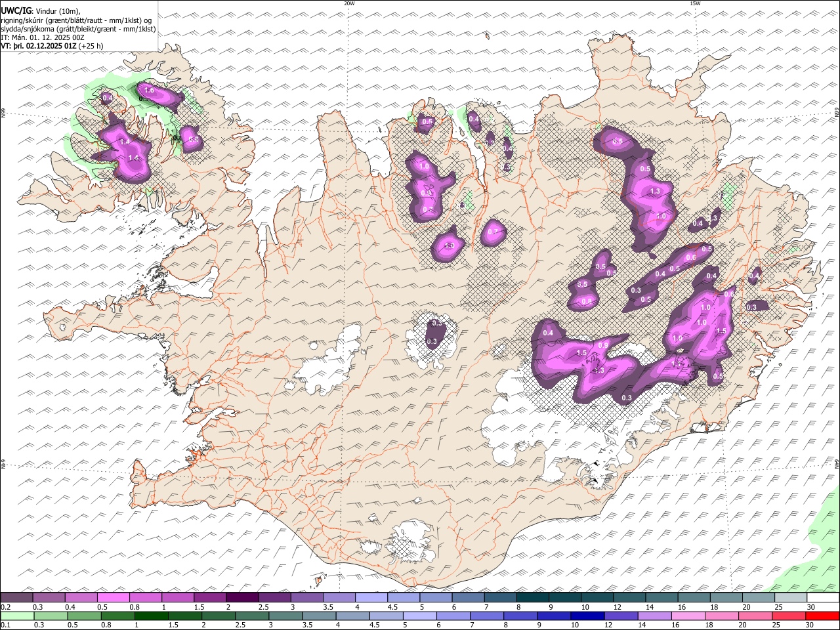
Task: Select the 30 bright red swatch, lower legend row
Action: (x=823, y=616)
